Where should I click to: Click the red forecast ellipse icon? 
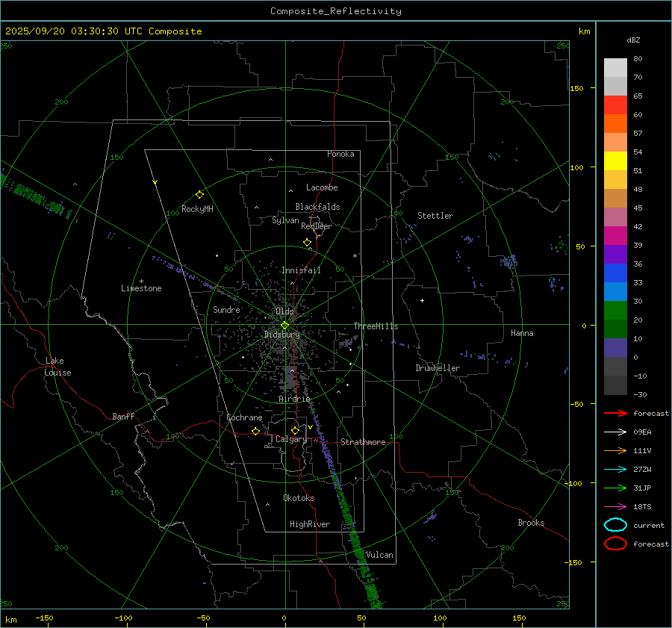pos(615,544)
